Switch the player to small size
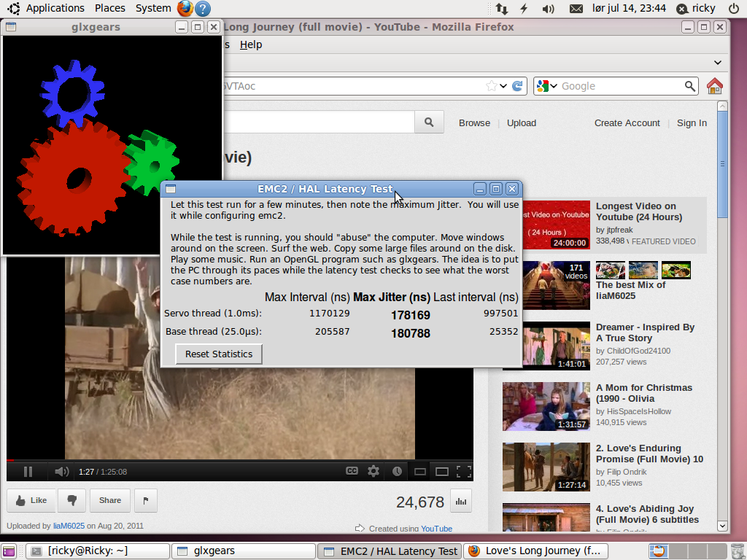The image size is (747, 560). [x=419, y=472]
